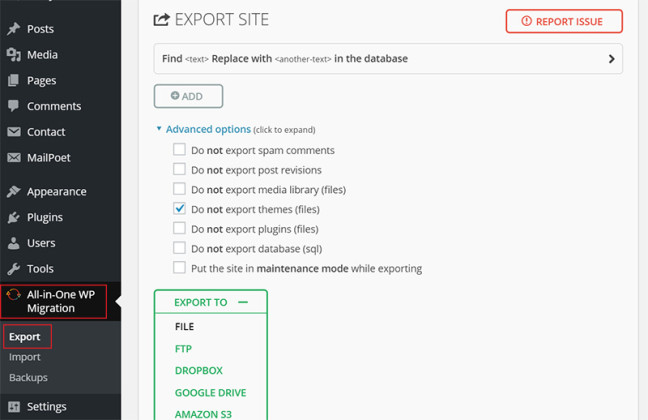
Task: Enable Do not export spam comments
Action: (x=179, y=149)
